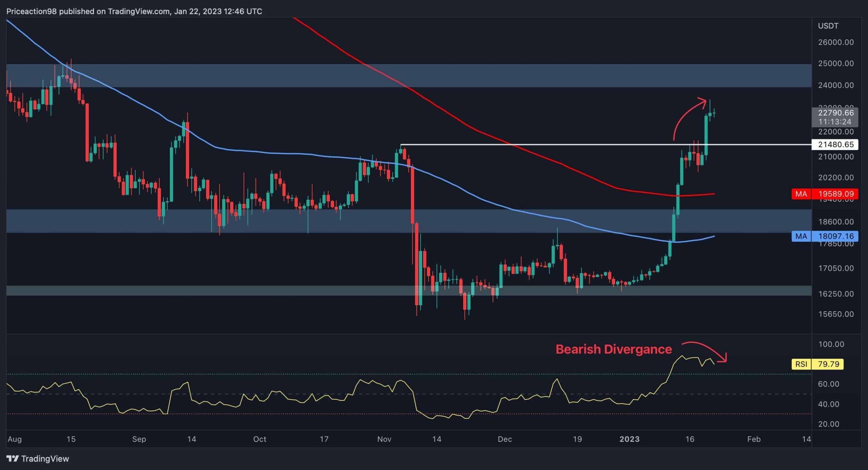Image resolution: width=868 pixels, height=470 pixels.
Task: Click the 2023 time axis marker
Action: pos(629,439)
